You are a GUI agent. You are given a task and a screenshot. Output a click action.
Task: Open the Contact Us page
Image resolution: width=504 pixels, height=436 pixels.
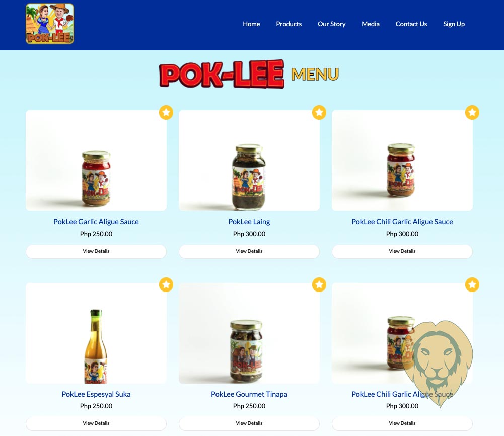click(411, 24)
